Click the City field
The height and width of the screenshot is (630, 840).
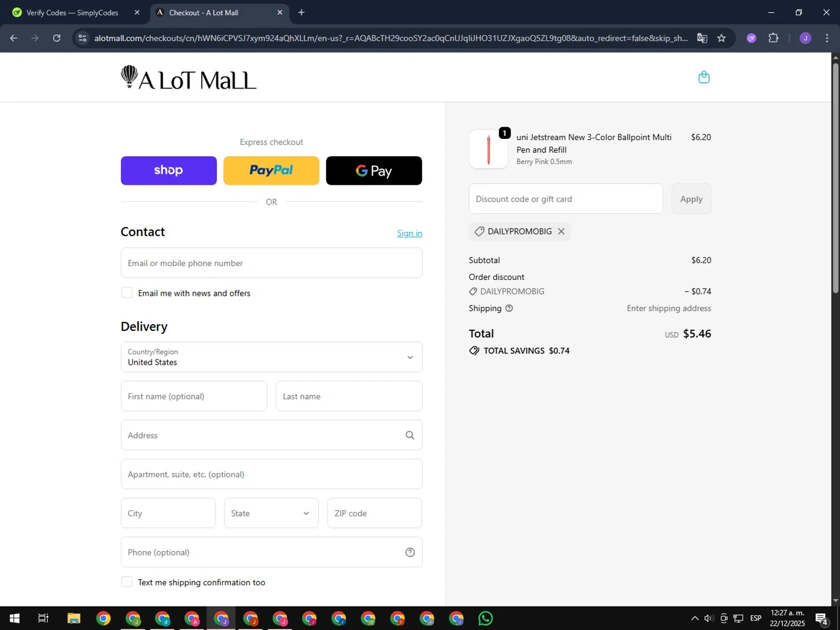pos(168,513)
